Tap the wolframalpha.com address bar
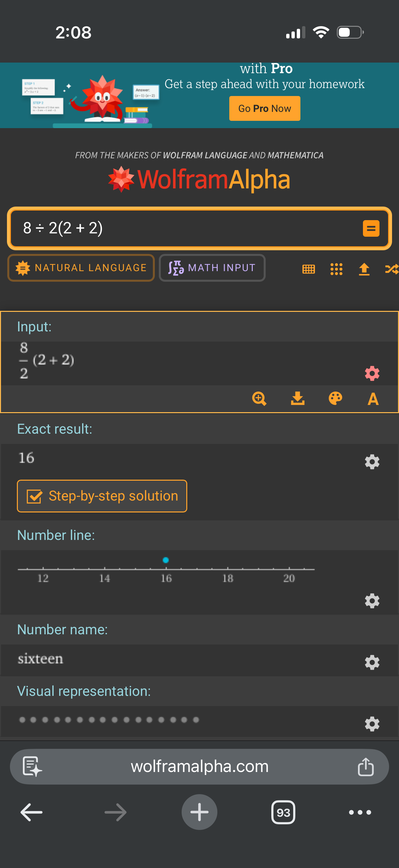Image resolution: width=399 pixels, height=868 pixels. 199,767
